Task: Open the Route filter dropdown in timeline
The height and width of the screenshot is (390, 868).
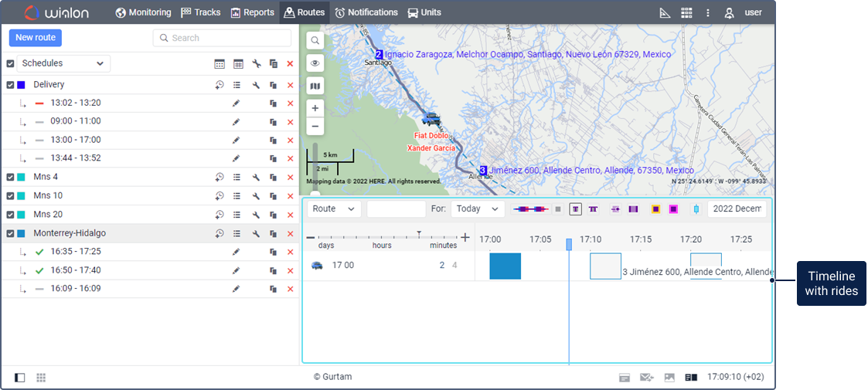Action: tap(335, 209)
